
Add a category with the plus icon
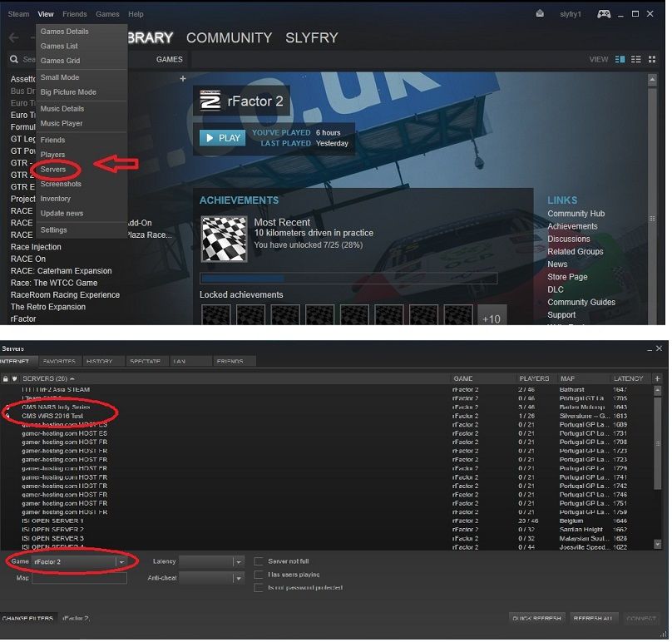pyautogui.click(x=183, y=78)
